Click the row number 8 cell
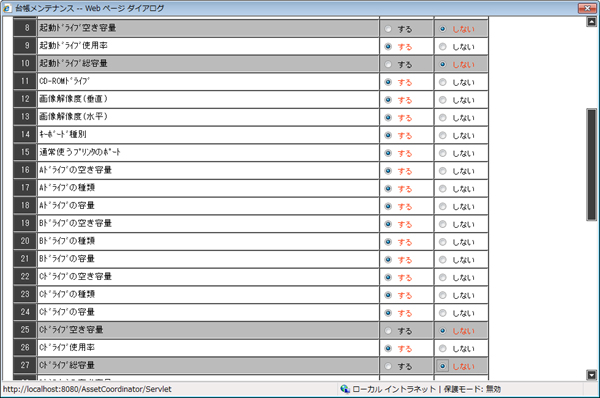This screenshot has width=600, height=398. (x=25, y=28)
